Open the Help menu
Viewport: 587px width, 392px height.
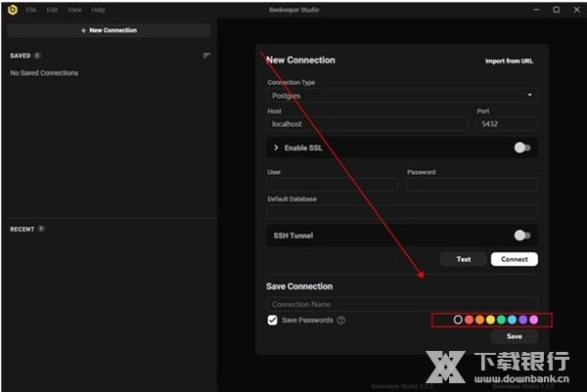point(98,9)
